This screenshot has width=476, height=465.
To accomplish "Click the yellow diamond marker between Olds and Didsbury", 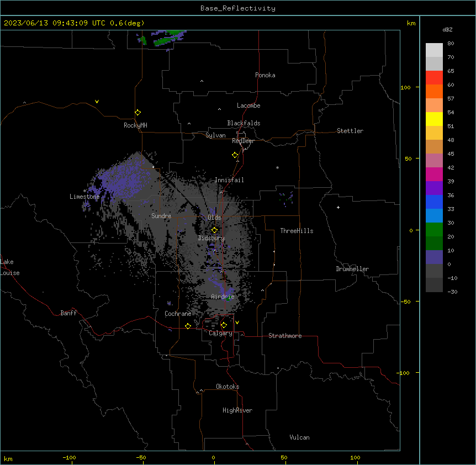I will pos(214,230).
